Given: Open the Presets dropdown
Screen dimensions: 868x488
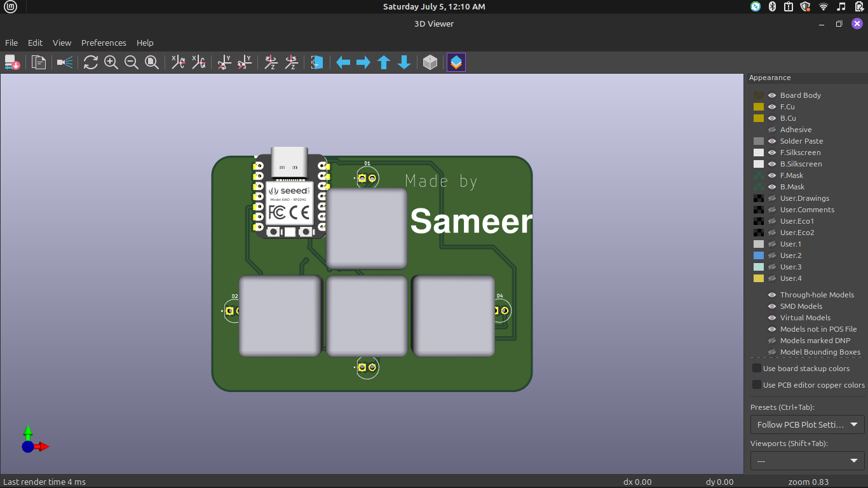Looking at the screenshot, I should 808,424.
